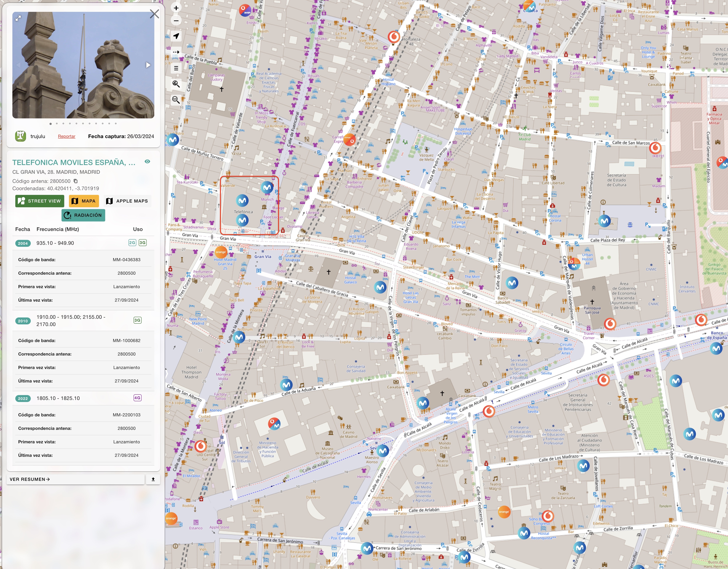Select Vodafone marker beside Parroquia San José

[610, 323]
